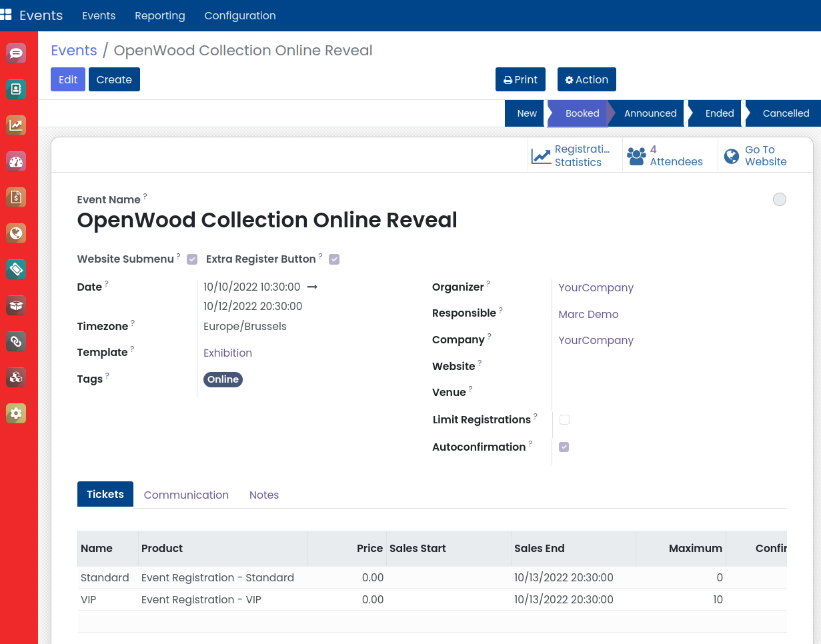The height and width of the screenshot is (644, 821).
Task: Set the kanban state grey circle indicator
Action: tap(779, 199)
